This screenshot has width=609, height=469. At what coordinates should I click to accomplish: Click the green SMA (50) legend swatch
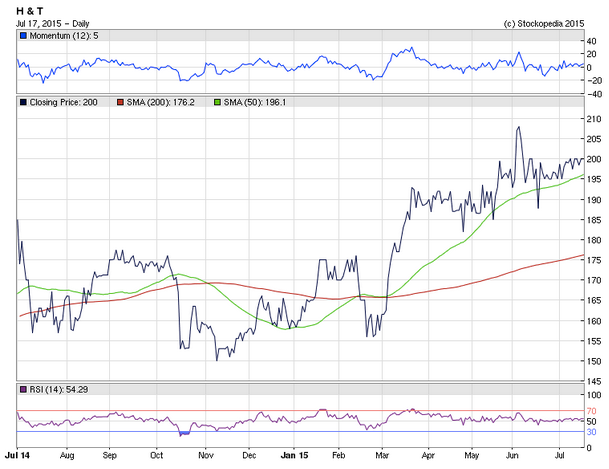pos(218,102)
